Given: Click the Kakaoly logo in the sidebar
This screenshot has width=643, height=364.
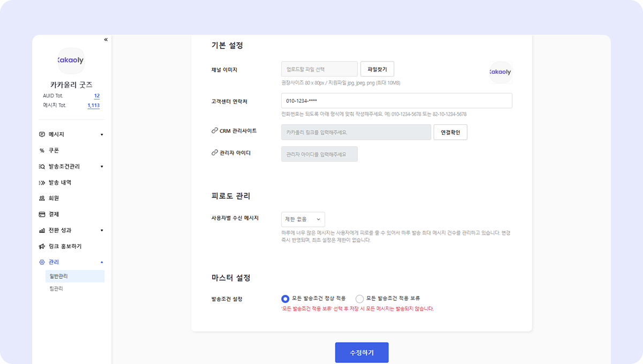Looking at the screenshot, I should pos(71,61).
